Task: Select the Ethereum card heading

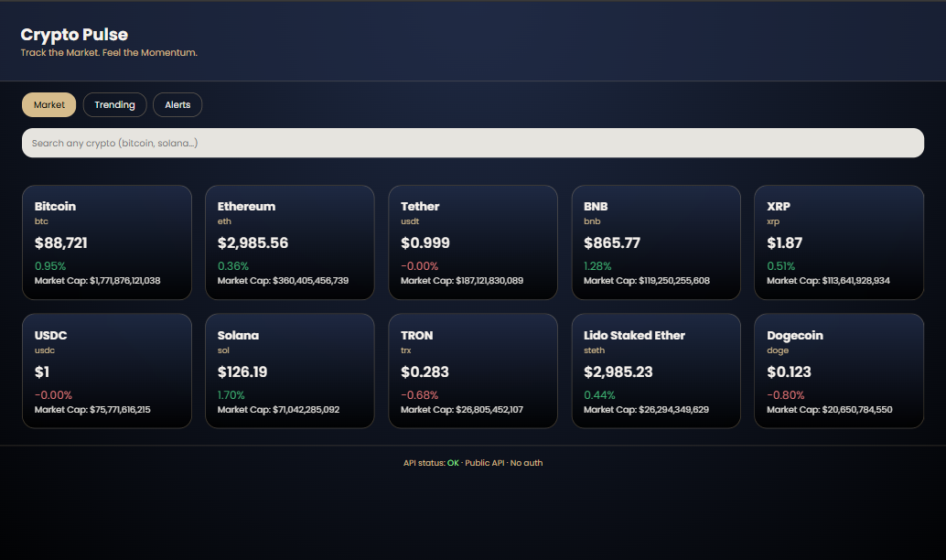Action: tap(246, 207)
